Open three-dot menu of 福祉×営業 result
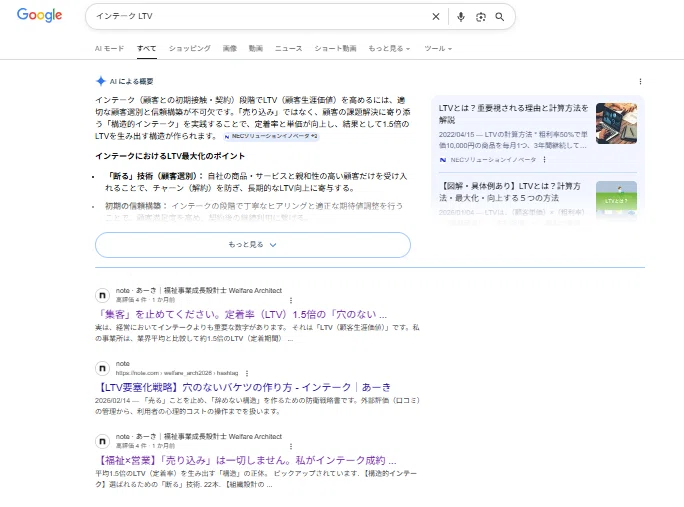Image resolution: width=684 pixels, height=507 pixels. pos(291,446)
